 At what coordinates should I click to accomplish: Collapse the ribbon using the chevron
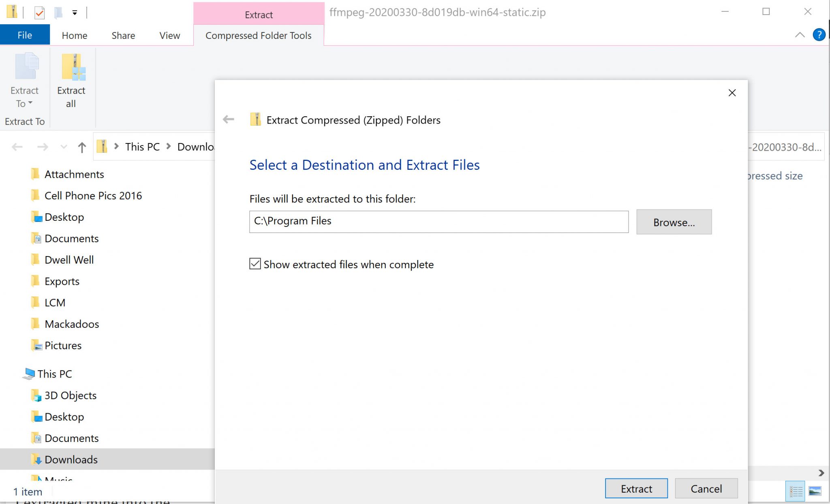click(x=800, y=35)
